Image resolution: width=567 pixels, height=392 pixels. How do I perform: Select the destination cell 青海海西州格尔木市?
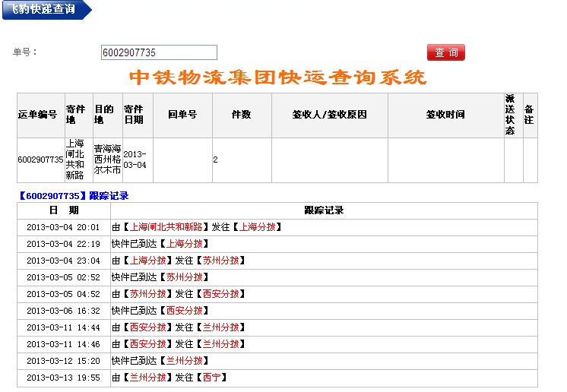(x=107, y=160)
